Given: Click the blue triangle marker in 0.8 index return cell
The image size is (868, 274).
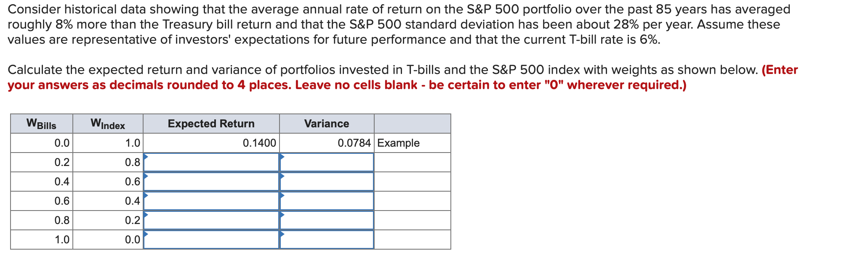Looking at the screenshot, I should coord(146,157).
